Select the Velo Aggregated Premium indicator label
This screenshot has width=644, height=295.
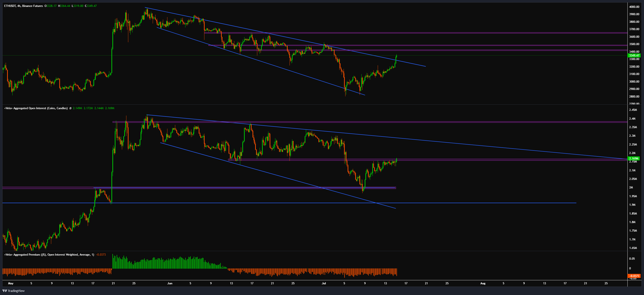pyautogui.click(x=49, y=254)
